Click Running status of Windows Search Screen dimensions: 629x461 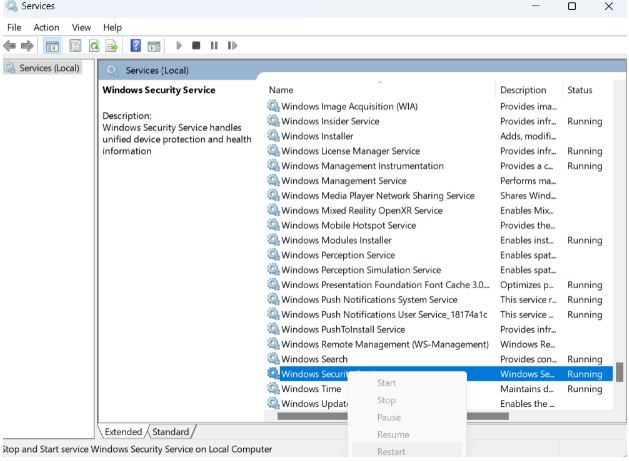pos(584,359)
